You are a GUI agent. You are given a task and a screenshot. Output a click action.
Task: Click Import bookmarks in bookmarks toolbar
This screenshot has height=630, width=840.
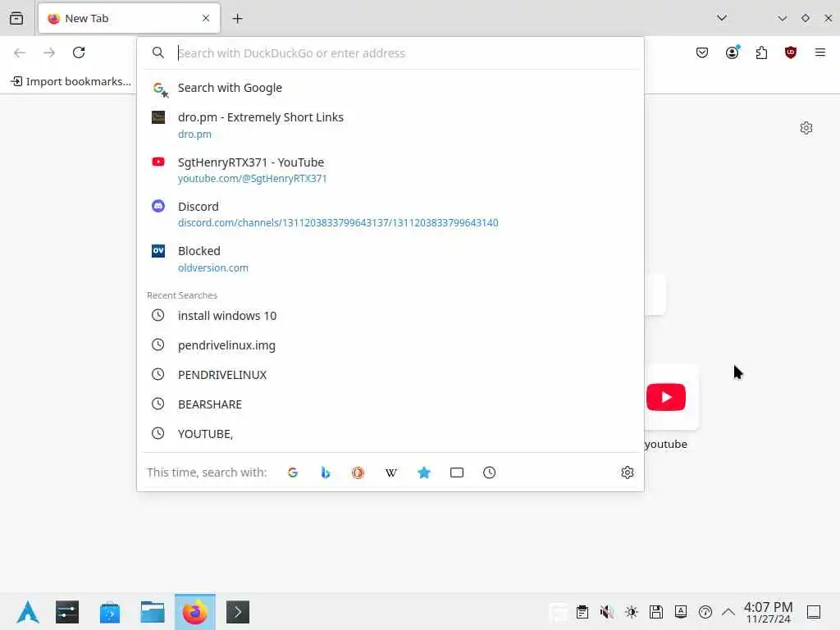pyautogui.click(x=71, y=81)
